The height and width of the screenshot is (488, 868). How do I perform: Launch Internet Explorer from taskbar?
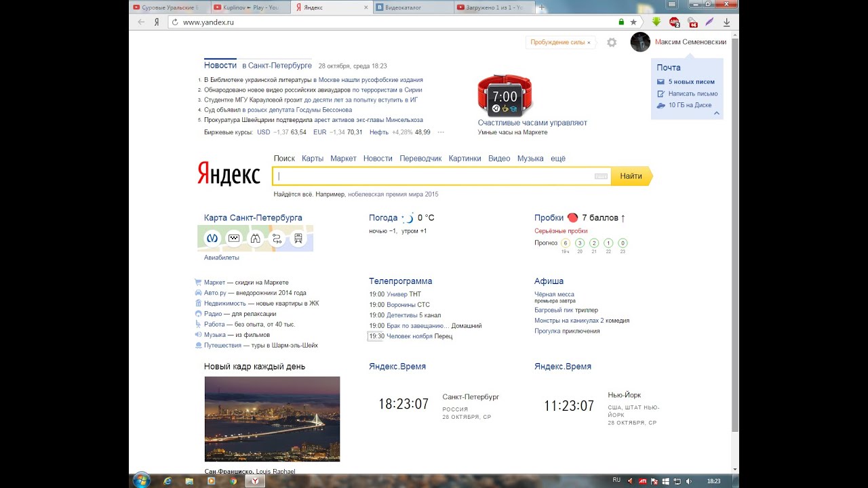click(167, 481)
